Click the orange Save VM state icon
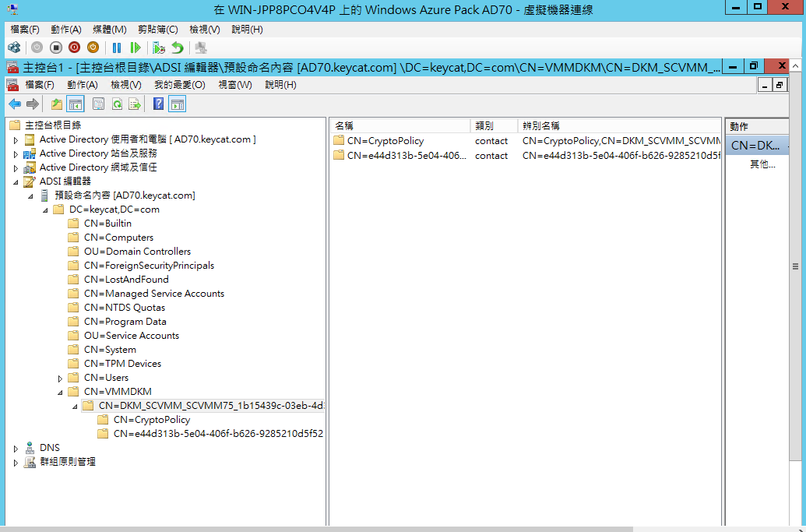 pyautogui.click(x=93, y=48)
